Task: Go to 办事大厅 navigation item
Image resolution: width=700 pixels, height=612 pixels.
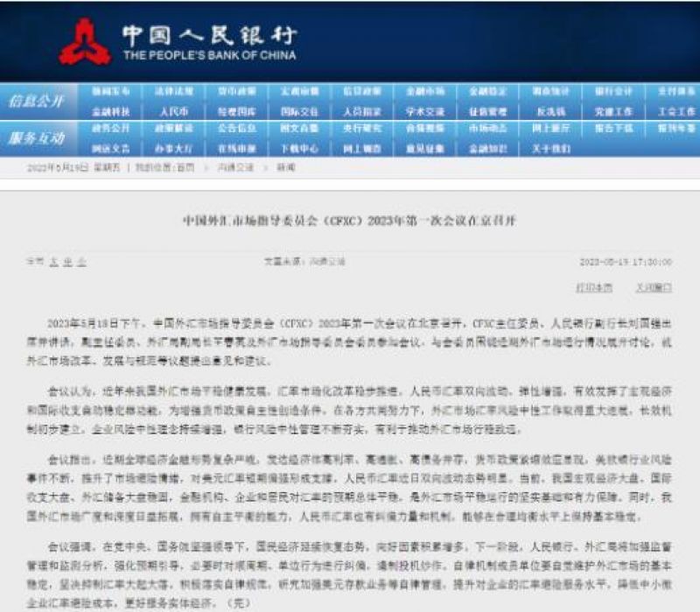Action: point(173,149)
